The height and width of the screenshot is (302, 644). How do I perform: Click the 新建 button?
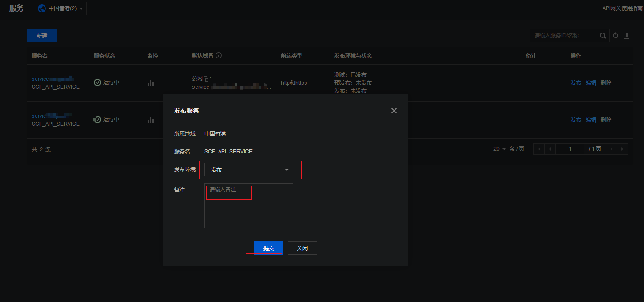coord(42,36)
